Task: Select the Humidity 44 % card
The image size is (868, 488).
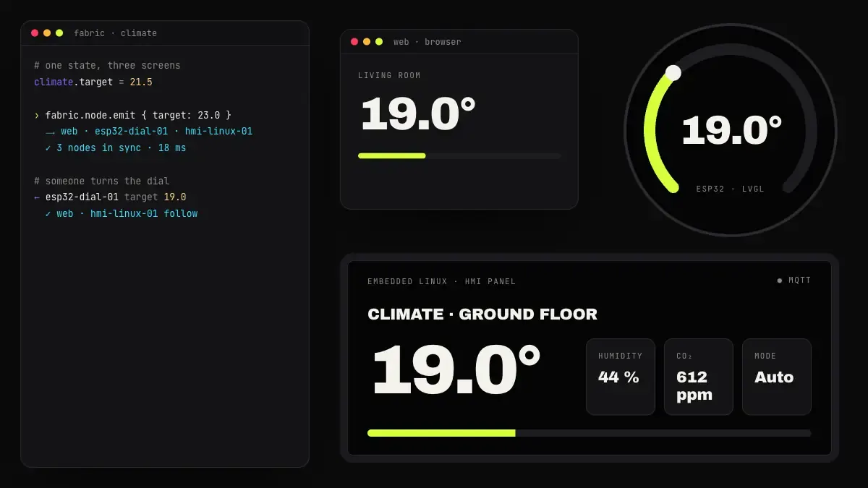Action: [621, 377]
